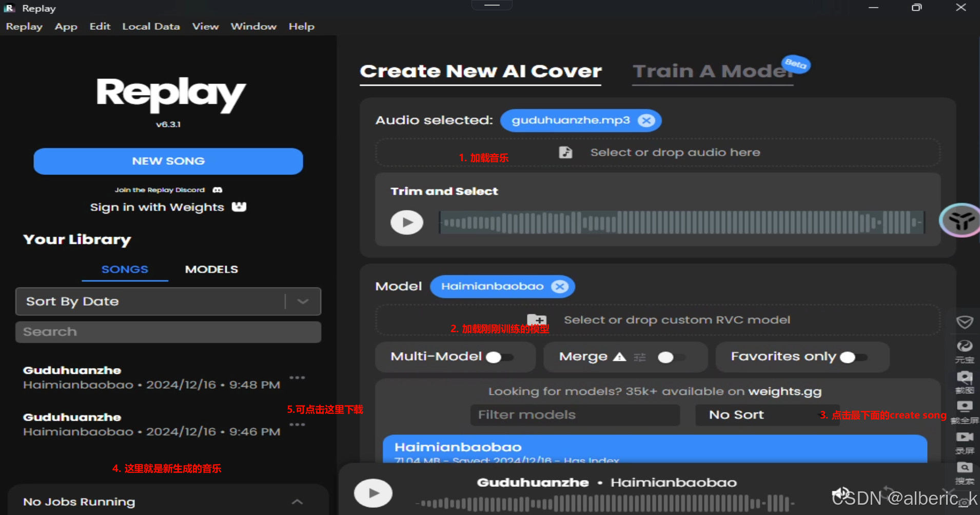980x515 pixels.
Task: Open the weights.gg link
Action: tap(785, 391)
